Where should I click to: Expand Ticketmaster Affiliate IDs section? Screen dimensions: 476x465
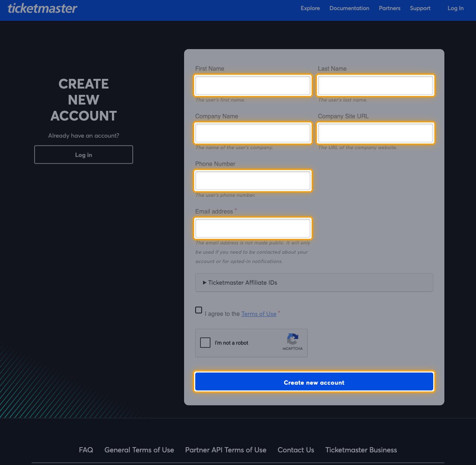(x=314, y=283)
